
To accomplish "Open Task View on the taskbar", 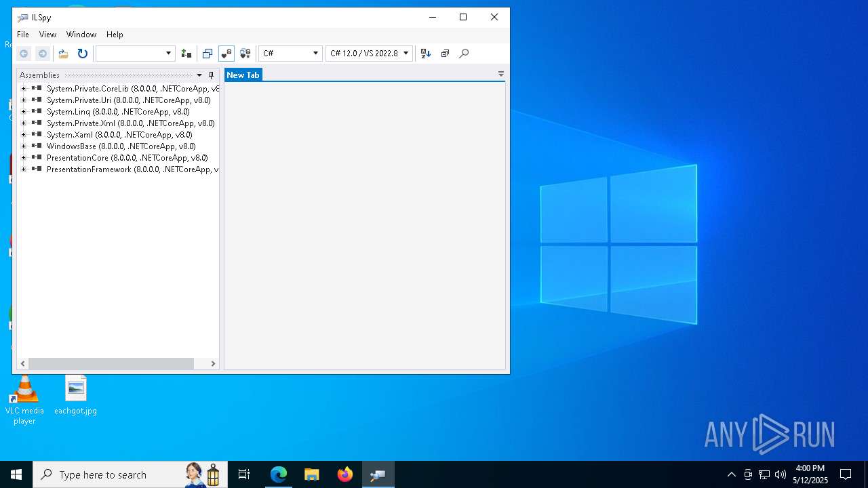I will pos(244,474).
